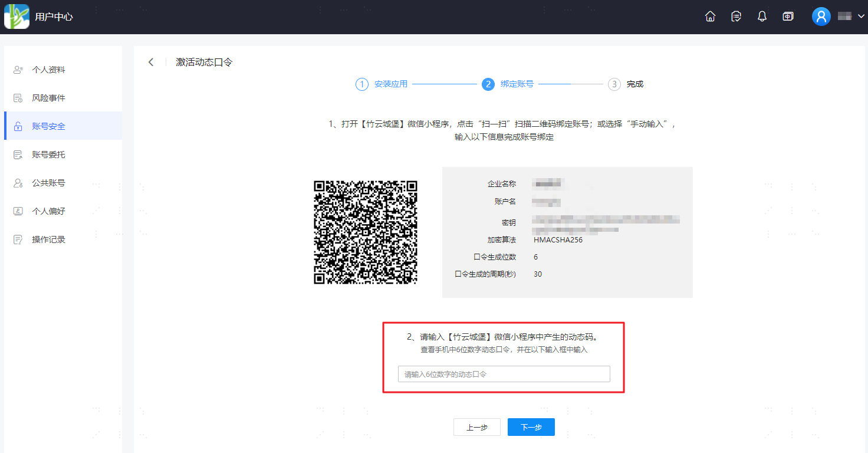The height and width of the screenshot is (453, 868).
Task: Click the 操作记录 sidebar icon
Action: coord(18,239)
